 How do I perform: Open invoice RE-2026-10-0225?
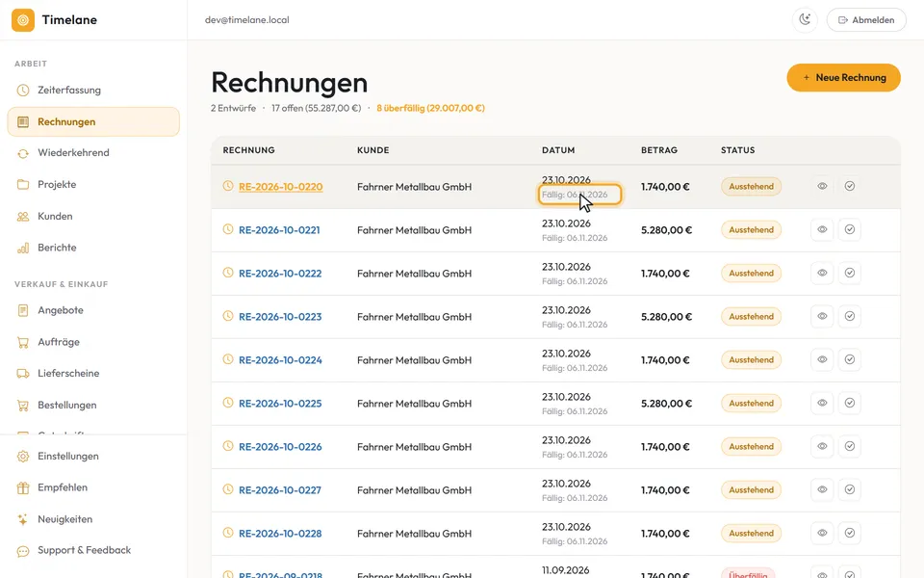click(280, 404)
